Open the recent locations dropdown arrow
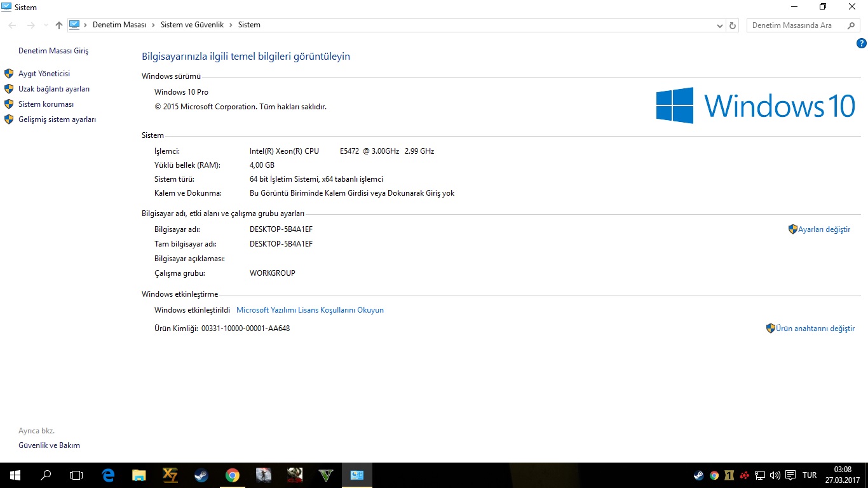This screenshot has width=868, height=488. (46, 25)
